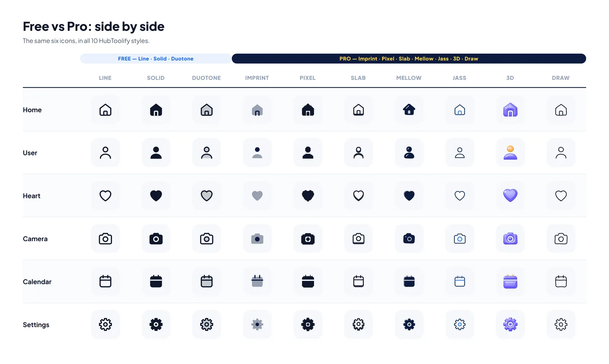Select the Draw style Settings gear icon
The width and height of the screenshot is (609, 364).
561,324
